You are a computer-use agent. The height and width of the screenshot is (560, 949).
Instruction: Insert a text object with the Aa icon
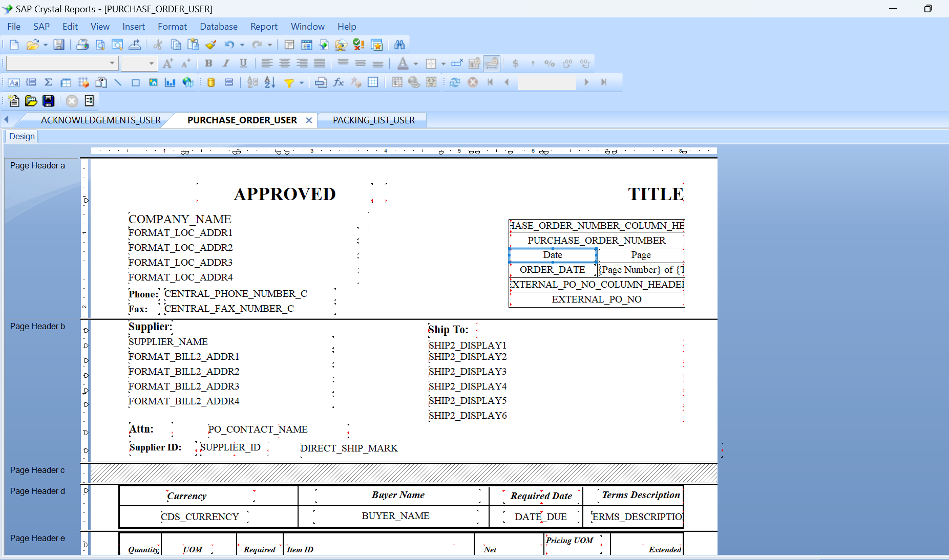click(14, 82)
